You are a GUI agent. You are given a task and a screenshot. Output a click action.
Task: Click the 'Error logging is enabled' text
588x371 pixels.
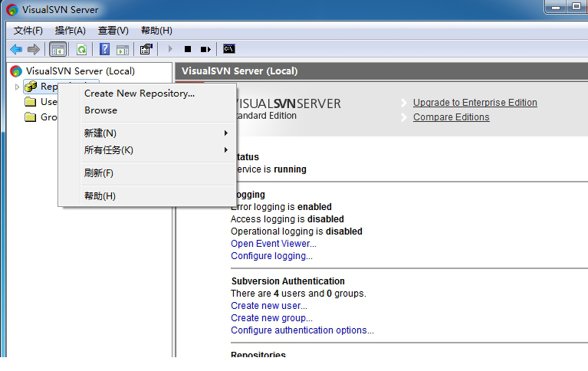pos(281,207)
